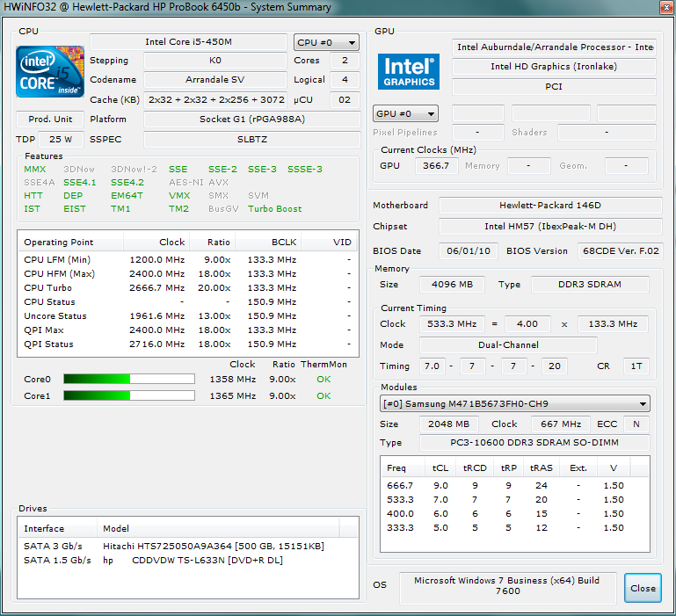Select the QPI Max row
This screenshot has height=616, width=676.
[188, 330]
